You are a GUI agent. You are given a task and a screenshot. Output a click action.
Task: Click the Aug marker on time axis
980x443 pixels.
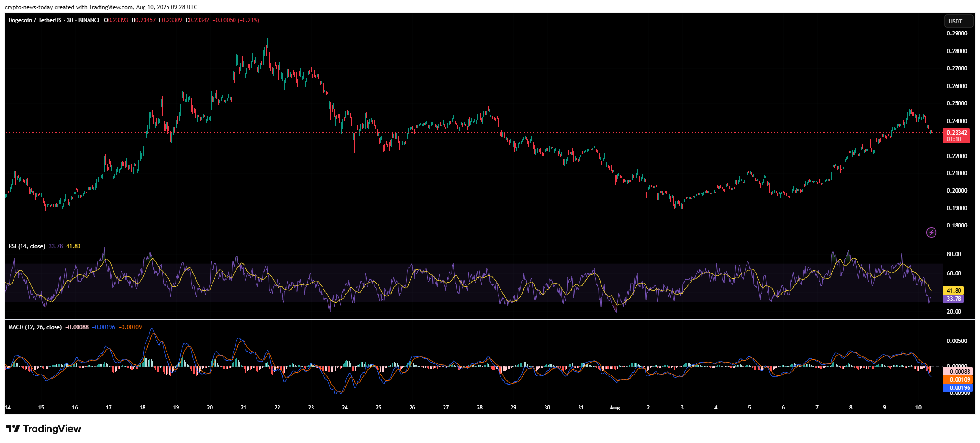pyautogui.click(x=614, y=408)
